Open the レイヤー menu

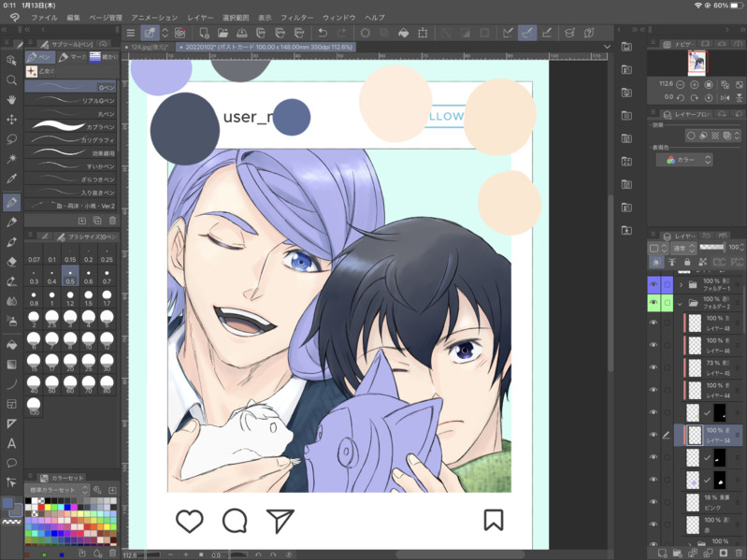[200, 18]
